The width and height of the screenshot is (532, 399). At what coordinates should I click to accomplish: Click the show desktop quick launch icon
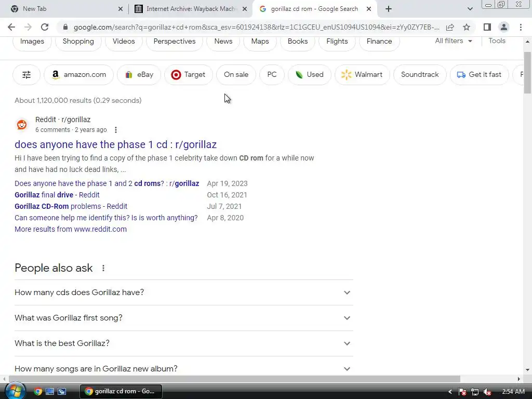(x=50, y=391)
